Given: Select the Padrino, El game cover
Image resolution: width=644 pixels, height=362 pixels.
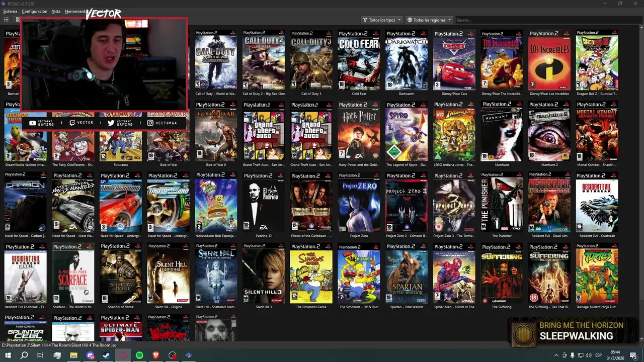Looking at the screenshot, I should tap(264, 202).
